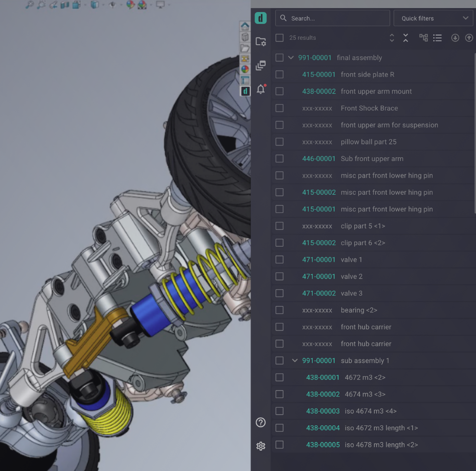Screen dimensions: 476x471
Task: Open the Appearances color wheel task pane tab
Action: [245, 69]
